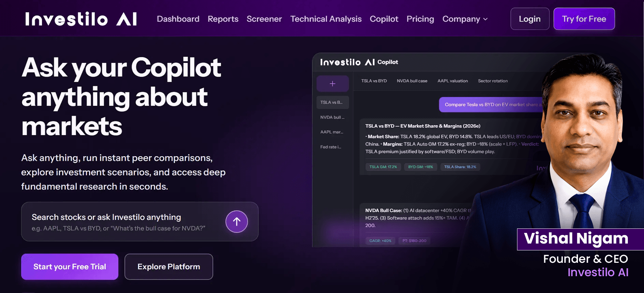View the Pricing page
The image size is (644, 293).
[420, 19]
